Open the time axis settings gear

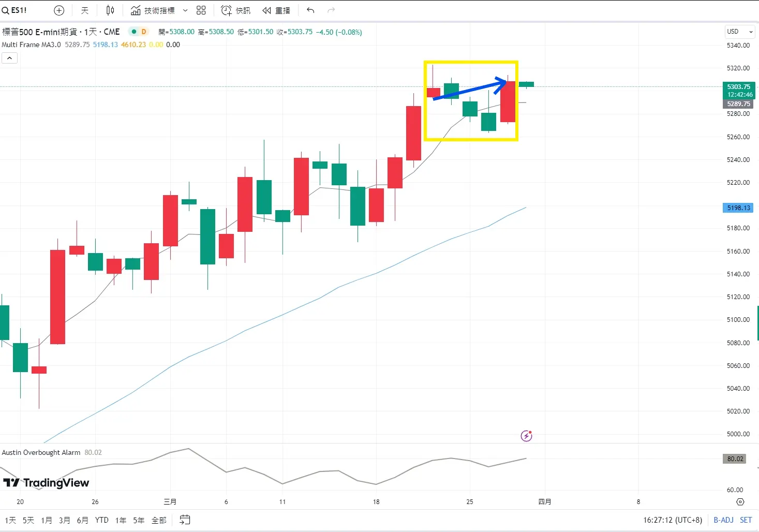(740, 502)
